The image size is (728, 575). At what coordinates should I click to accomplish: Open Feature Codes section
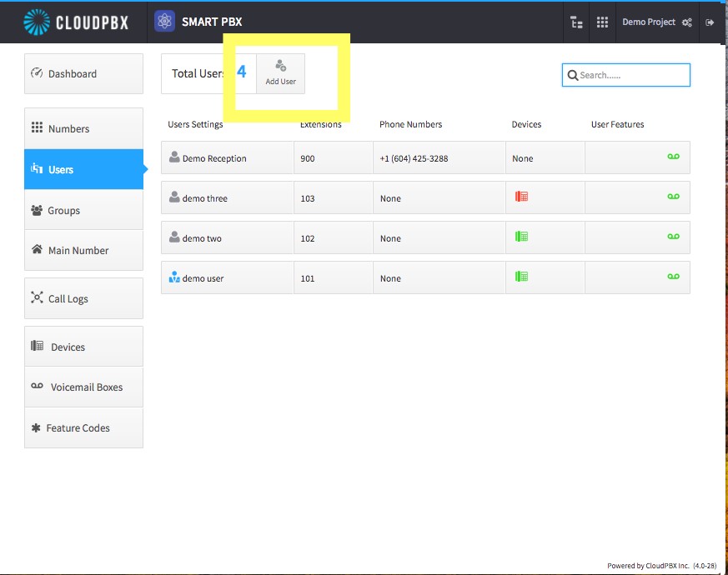tap(83, 427)
